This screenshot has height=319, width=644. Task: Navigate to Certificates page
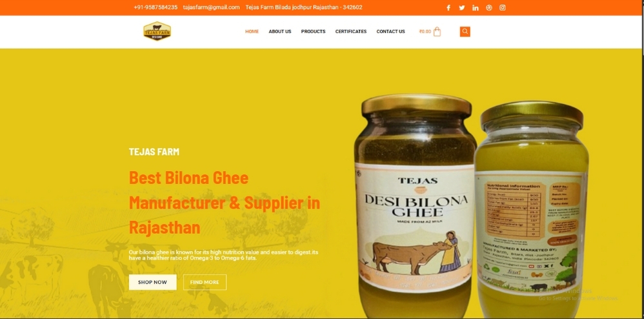pyautogui.click(x=351, y=32)
